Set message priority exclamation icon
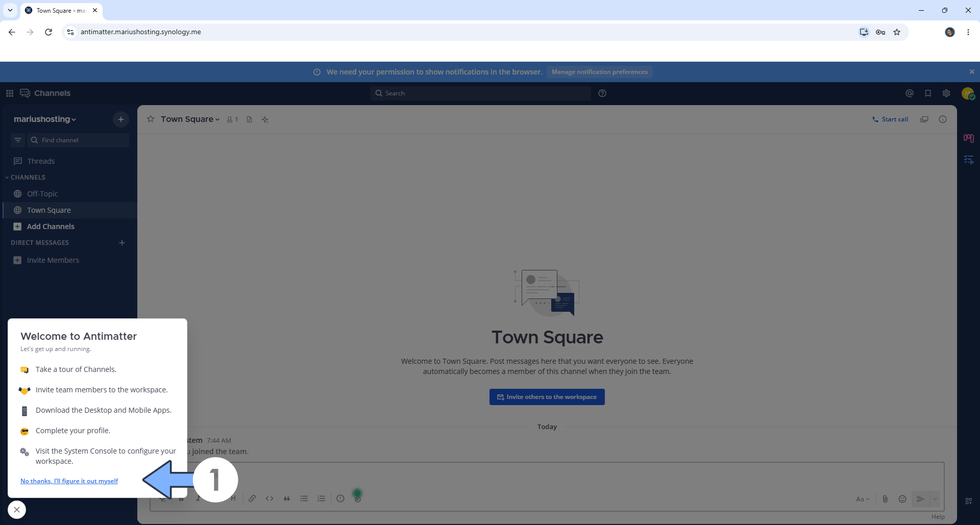Image resolution: width=980 pixels, height=525 pixels. pos(340,498)
